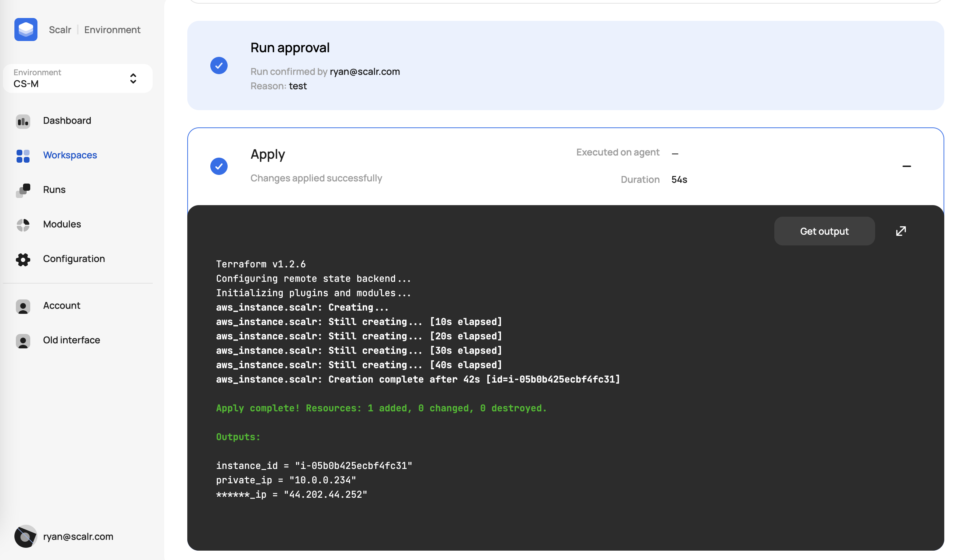Screen dimensions: 963x560
Task: Click the Modules pie icon
Action: click(23, 225)
